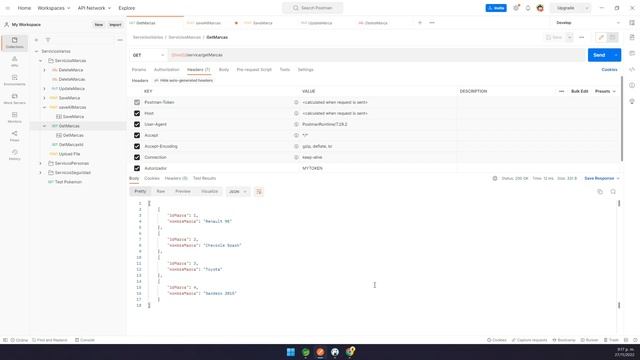
Task: Switch to the Tests tab
Action: coord(284,70)
